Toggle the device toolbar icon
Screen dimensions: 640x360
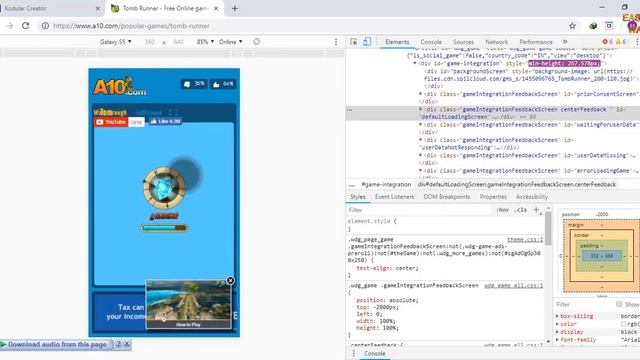coord(367,42)
